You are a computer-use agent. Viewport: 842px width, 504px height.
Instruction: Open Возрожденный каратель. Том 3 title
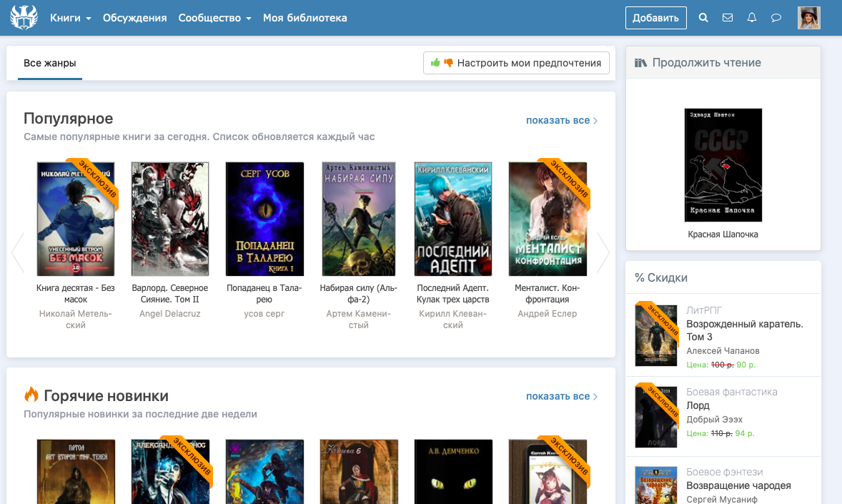click(x=745, y=330)
